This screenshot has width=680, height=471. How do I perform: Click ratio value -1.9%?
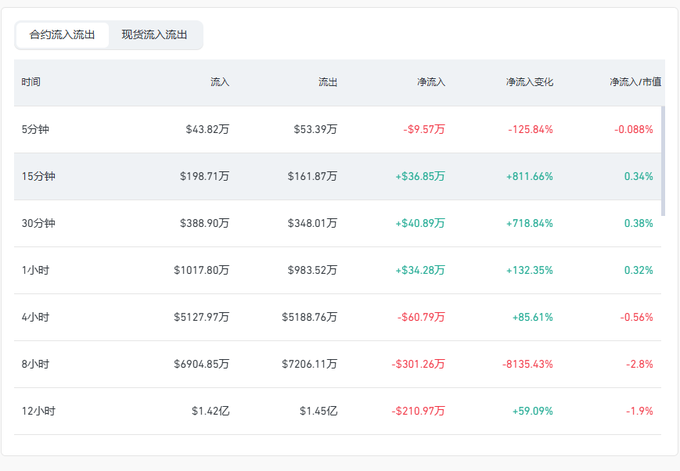tap(639, 411)
